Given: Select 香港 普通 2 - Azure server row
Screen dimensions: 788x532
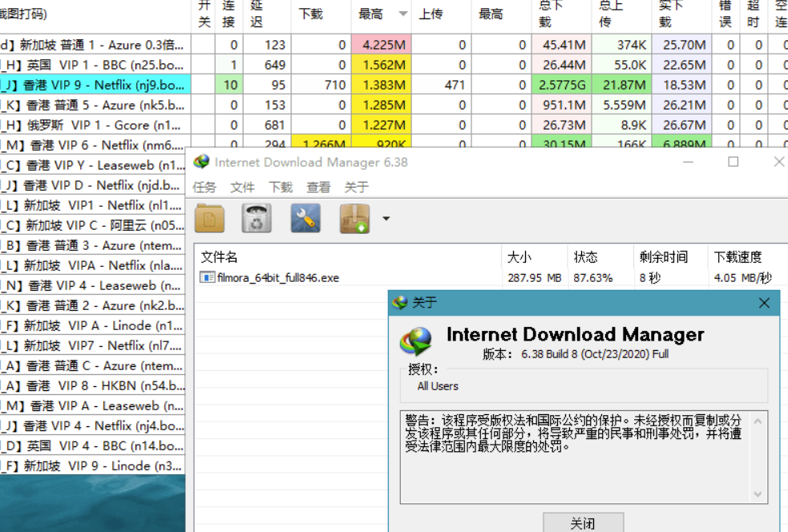Looking at the screenshot, I should (x=92, y=305).
